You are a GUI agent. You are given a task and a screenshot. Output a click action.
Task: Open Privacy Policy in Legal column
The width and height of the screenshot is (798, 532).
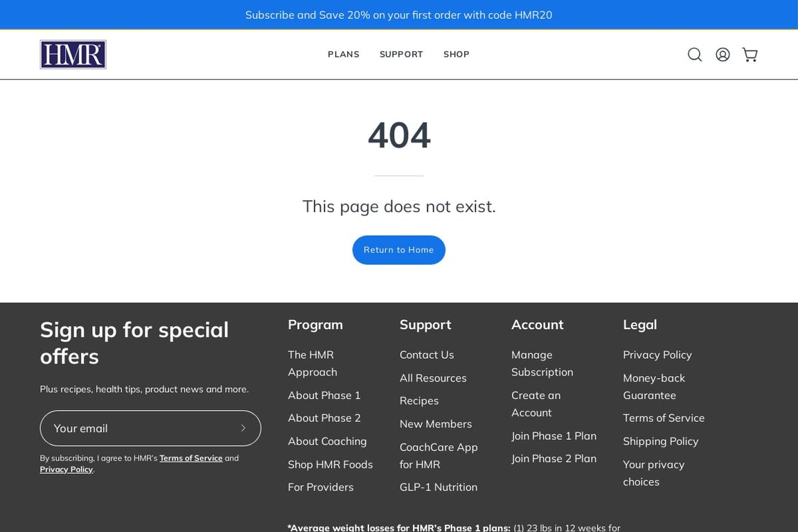(657, 355)
